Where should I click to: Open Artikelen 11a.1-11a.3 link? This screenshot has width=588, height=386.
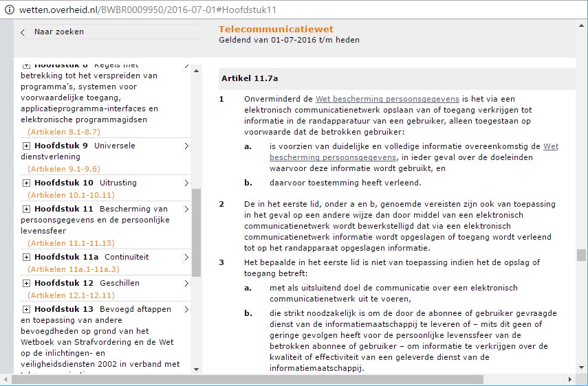click(x=74, y=269)
